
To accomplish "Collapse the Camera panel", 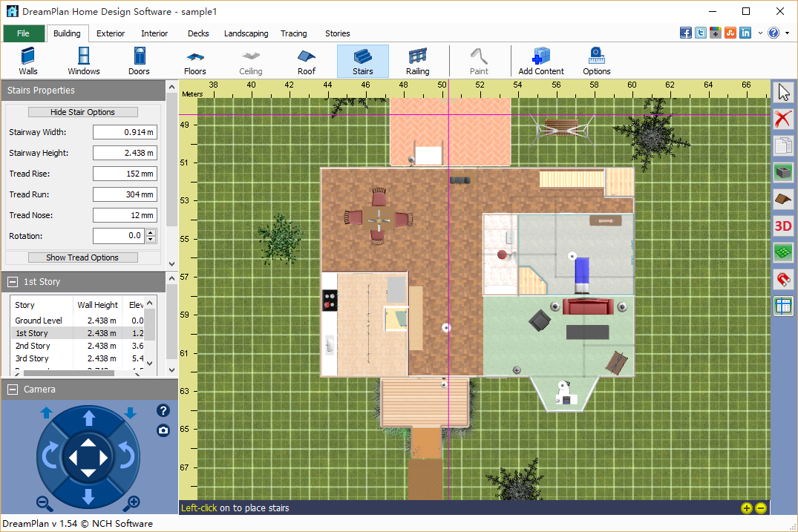I will [x=13, y=390].
